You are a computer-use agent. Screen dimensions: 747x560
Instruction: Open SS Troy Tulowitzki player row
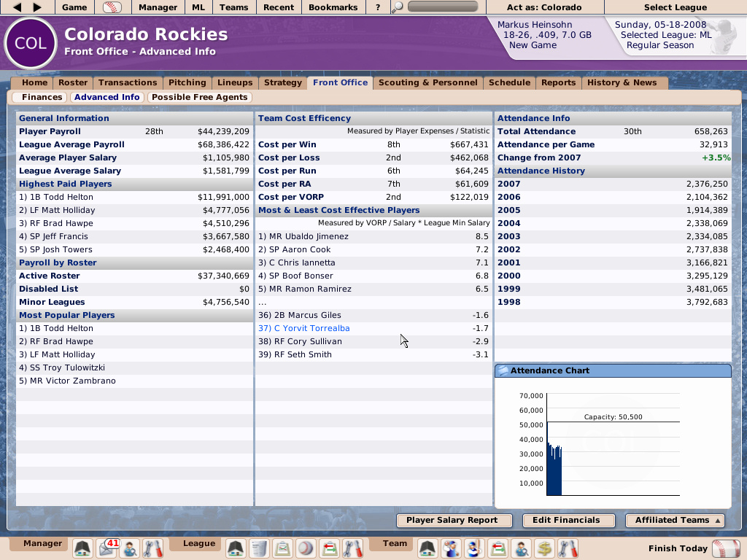134,367
